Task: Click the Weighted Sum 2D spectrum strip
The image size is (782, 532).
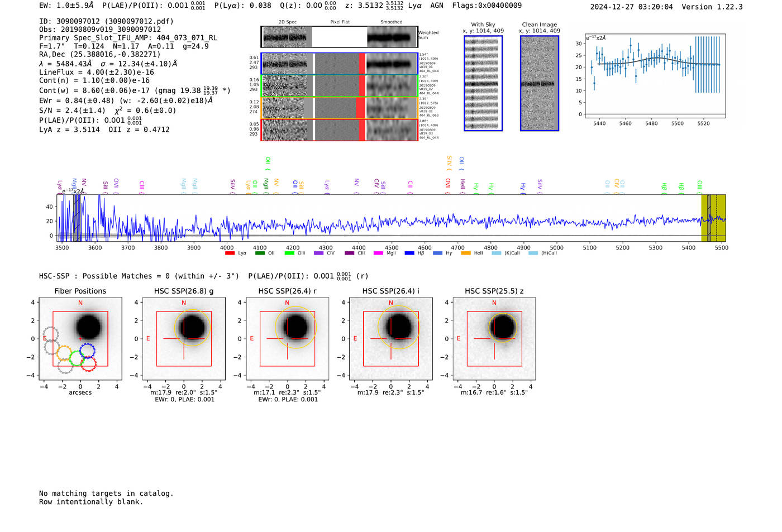Action: (340, 37)
